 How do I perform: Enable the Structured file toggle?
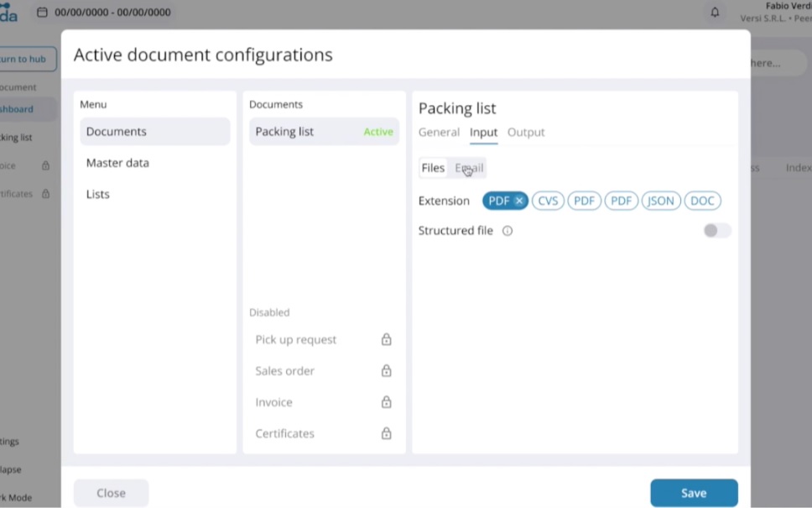pos(716,231)
